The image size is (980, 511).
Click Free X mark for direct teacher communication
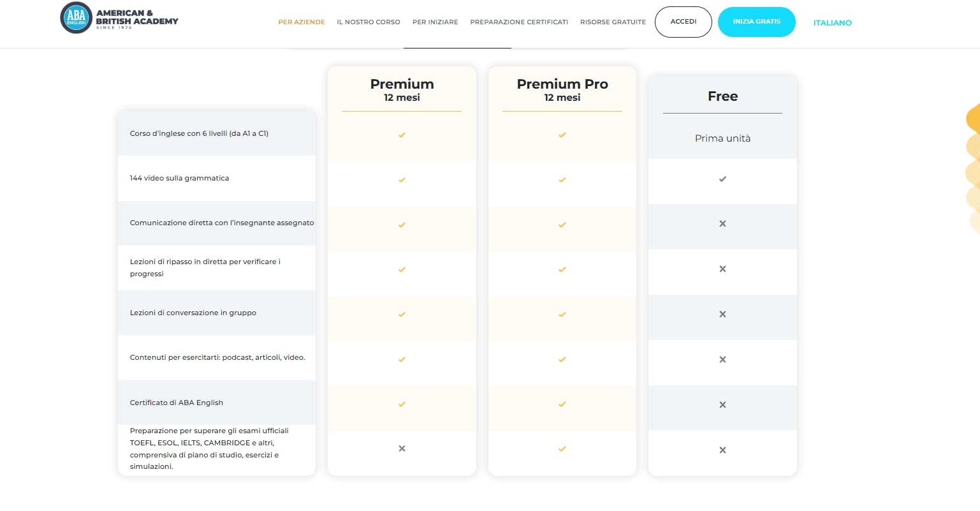pos(722,224)
